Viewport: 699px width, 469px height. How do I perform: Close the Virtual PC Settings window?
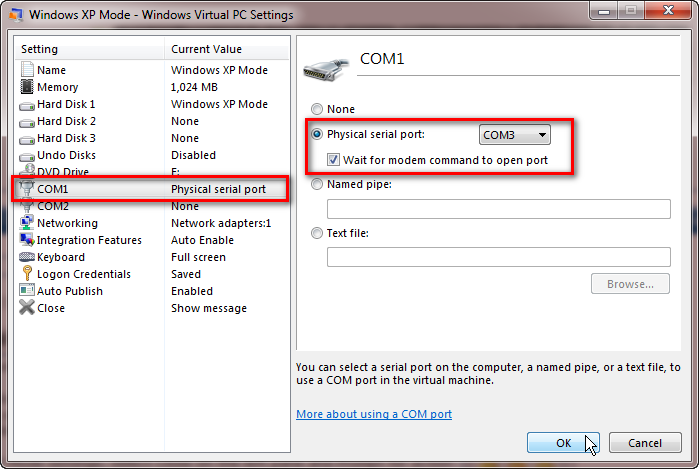pyautogui.click(x=668, y=10)
